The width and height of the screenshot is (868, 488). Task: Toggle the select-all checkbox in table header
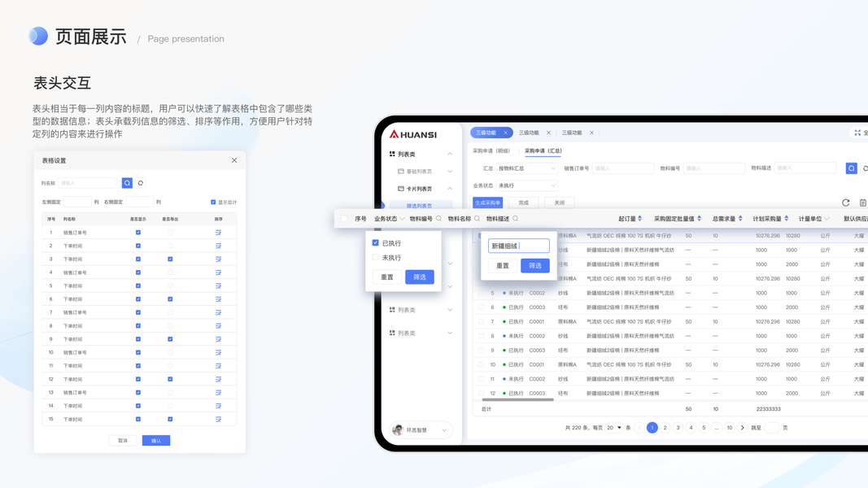(344, 219)
